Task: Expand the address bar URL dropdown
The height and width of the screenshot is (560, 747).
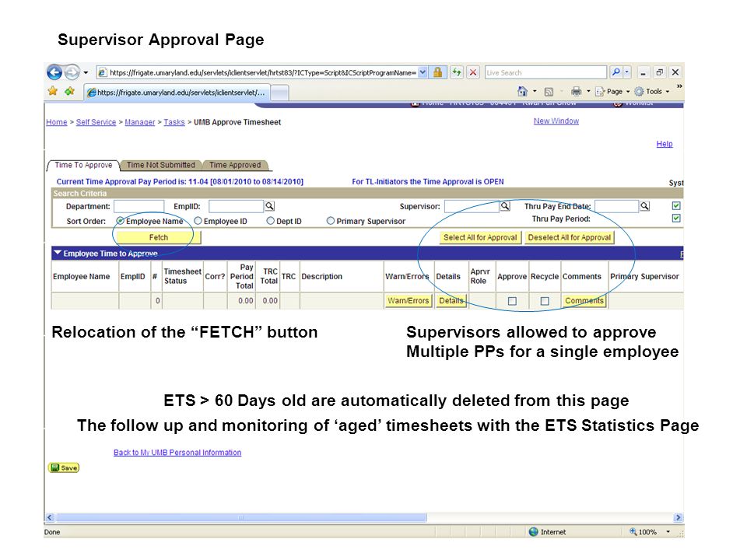Action: point(423,72)
